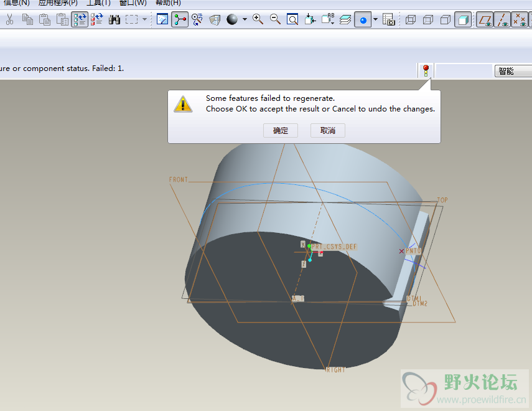Select the dashed box selection tool
Screen dimensions: 532x411
pyautogui.click(x=132, y=19)
